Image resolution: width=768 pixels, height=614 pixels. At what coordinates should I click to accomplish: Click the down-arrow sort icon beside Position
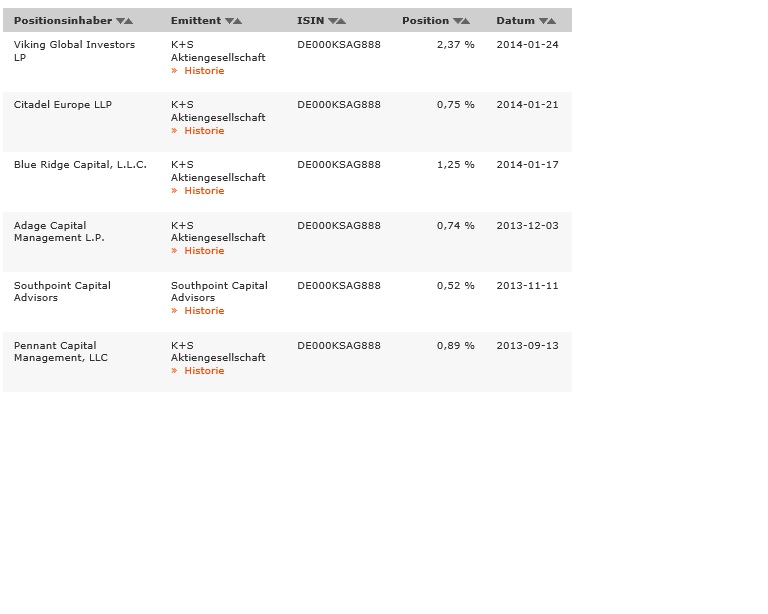coord(457,21)
